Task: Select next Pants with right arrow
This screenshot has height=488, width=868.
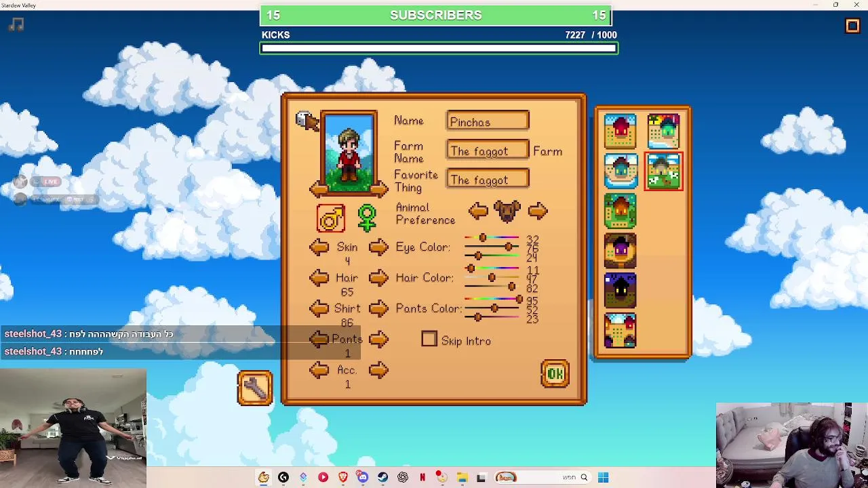Action: 379,340
